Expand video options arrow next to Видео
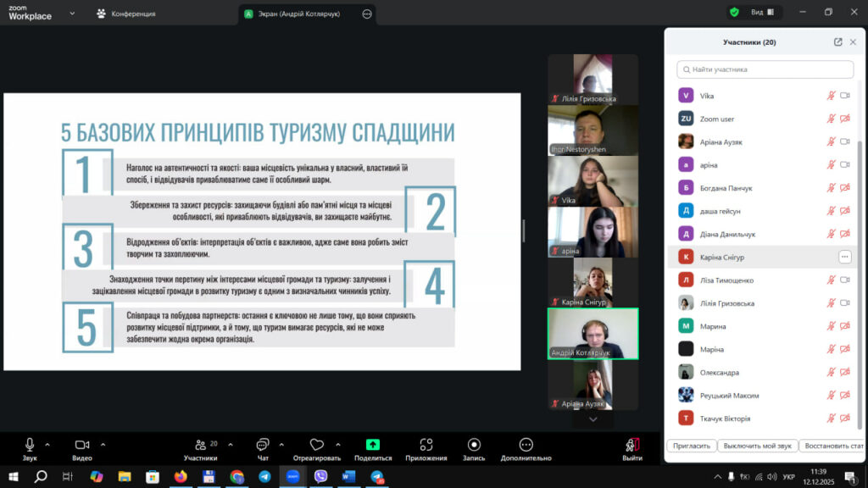This screenshot has height=488, width=868. coord(103,444)
